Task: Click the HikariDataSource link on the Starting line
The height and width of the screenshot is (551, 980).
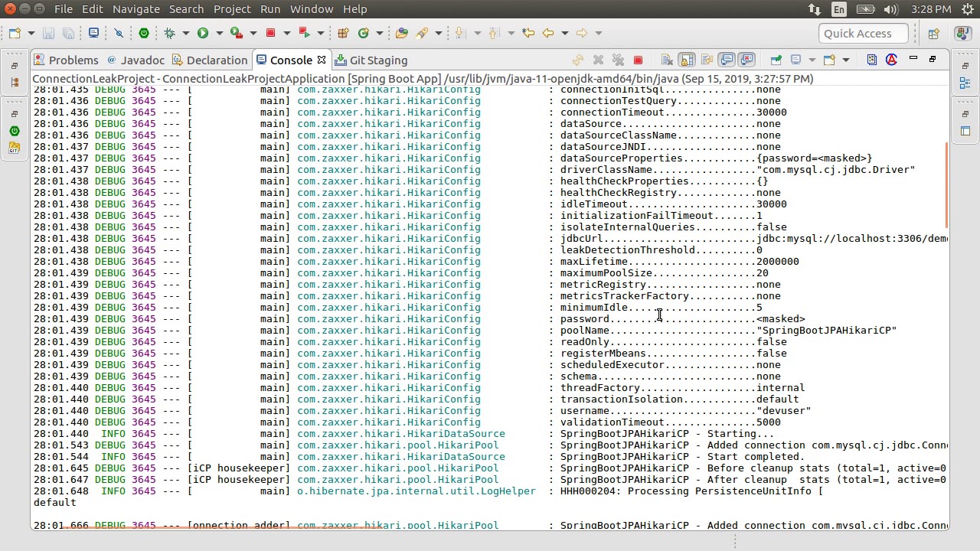Action: pos(401,434)
